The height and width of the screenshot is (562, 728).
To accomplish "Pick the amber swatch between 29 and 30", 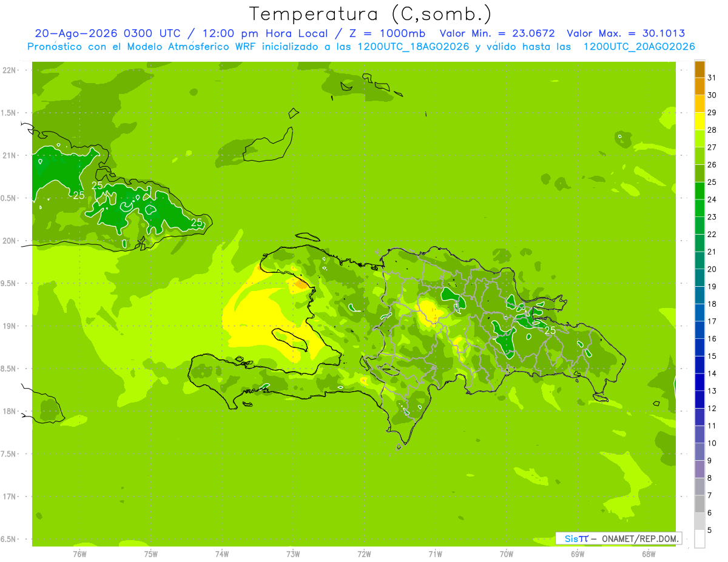I will click(x=699, y=104).
